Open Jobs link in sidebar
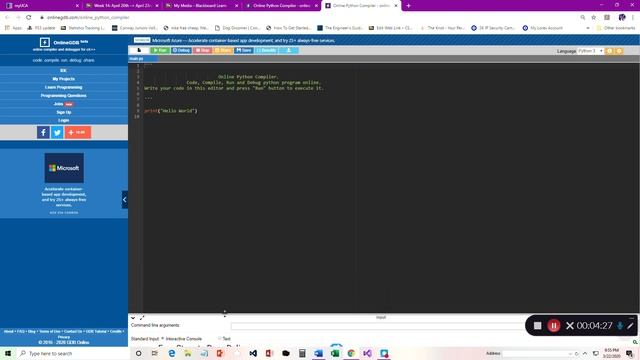The width and height of the screenshot is (640, 360). pos(59,104)
